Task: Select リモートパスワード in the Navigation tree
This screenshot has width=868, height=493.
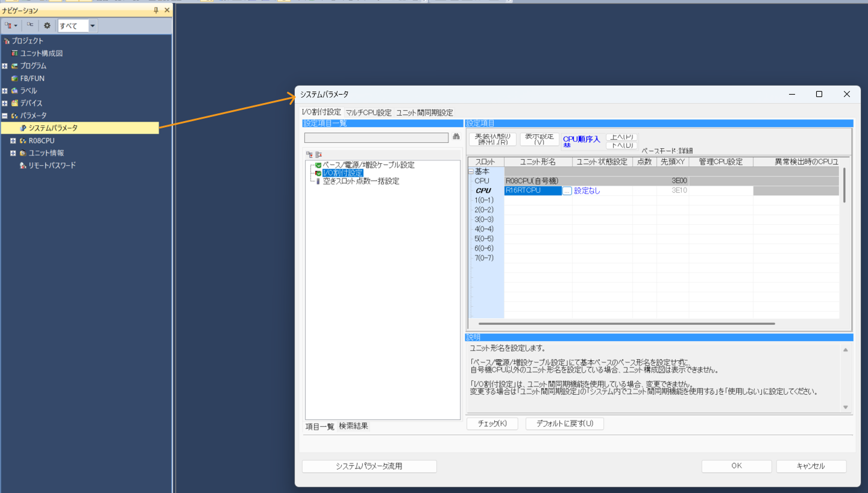Action: [52, 166]
